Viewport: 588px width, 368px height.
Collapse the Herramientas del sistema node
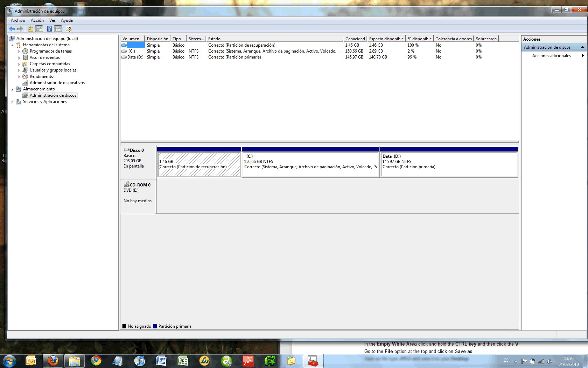pos(12,45)
